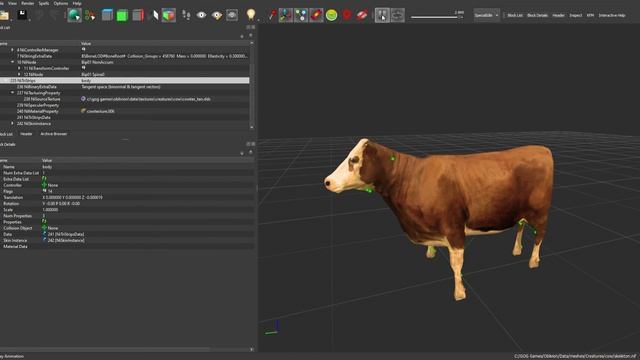Viewport: 640px width, 360px height.
Task: Toggle the show nodes graph icon
Action: tap(301, 16)
